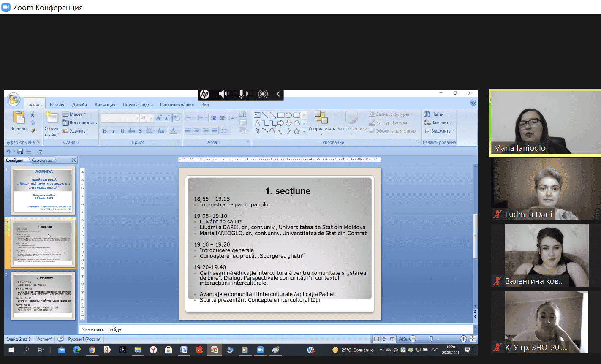The width and height of the screenshot is (601, 364).
Task: Save the presentation using the floppy disk icon
Action: point(20,152)
